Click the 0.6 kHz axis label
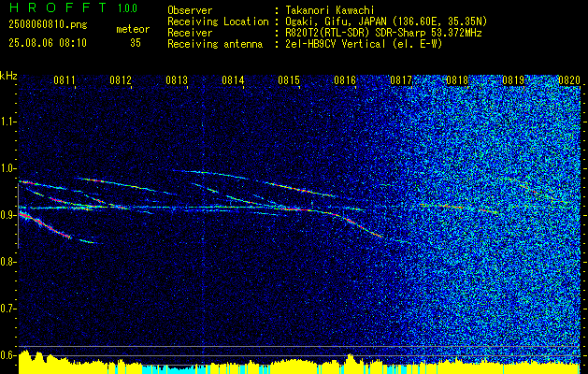Screen dimensions: 588x374 7,355
